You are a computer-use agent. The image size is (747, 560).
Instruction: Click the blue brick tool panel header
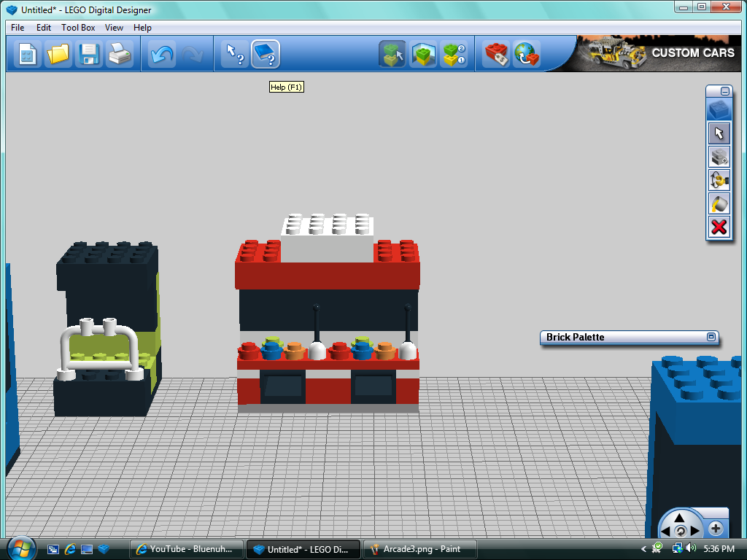[x=719, y=109]
